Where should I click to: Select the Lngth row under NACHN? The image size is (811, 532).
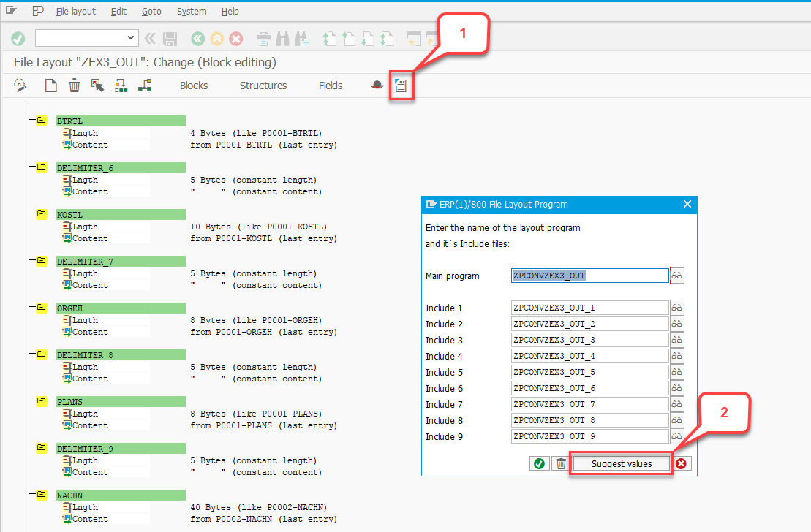(x=106, y=507)
